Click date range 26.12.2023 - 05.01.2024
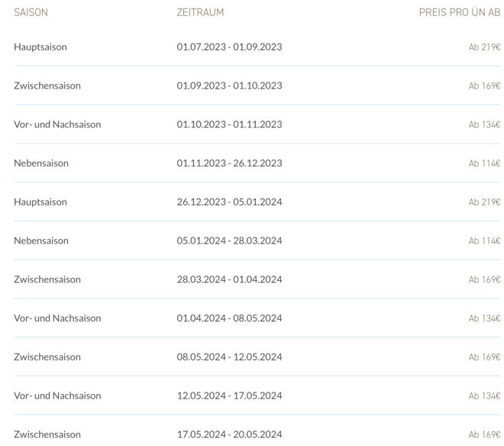 230,202
